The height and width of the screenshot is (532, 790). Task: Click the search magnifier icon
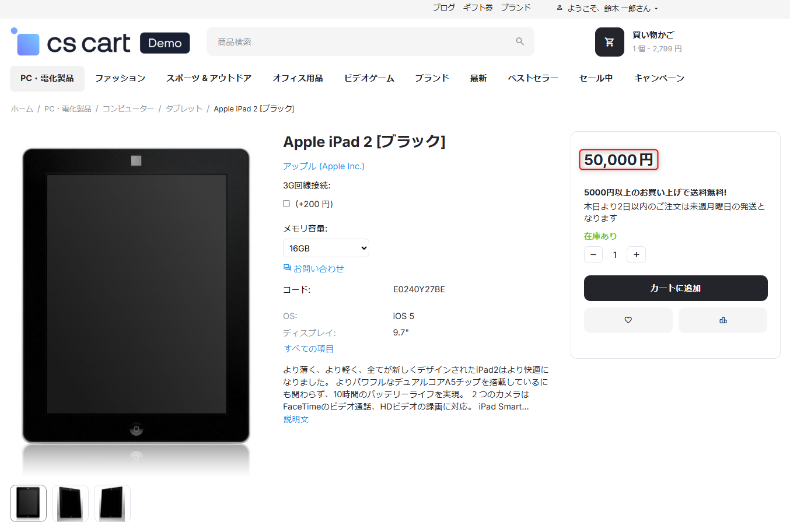coord(519,41)
